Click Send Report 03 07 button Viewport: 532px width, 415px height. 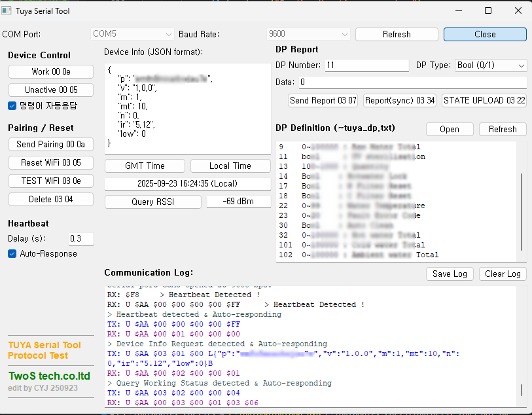tap(323, 100)
